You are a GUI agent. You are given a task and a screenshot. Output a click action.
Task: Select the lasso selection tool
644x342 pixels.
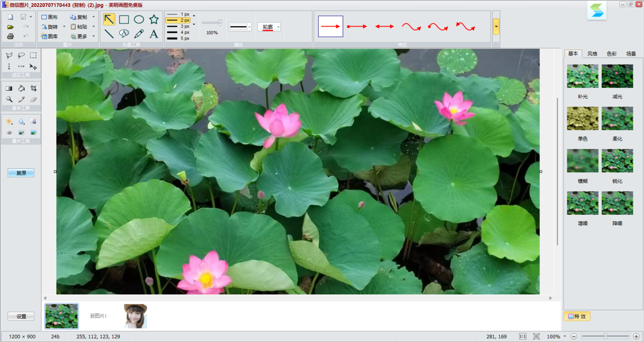pyautogui.click(x=21, y=55)
